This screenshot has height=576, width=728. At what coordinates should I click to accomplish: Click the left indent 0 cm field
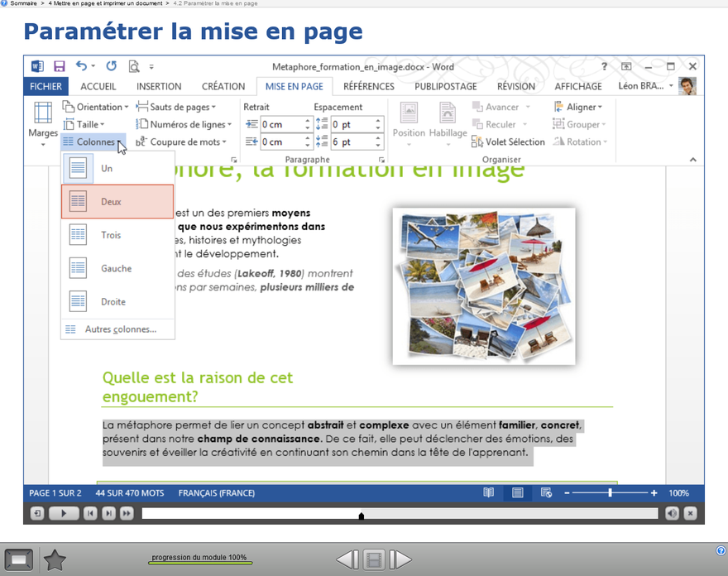281,124
